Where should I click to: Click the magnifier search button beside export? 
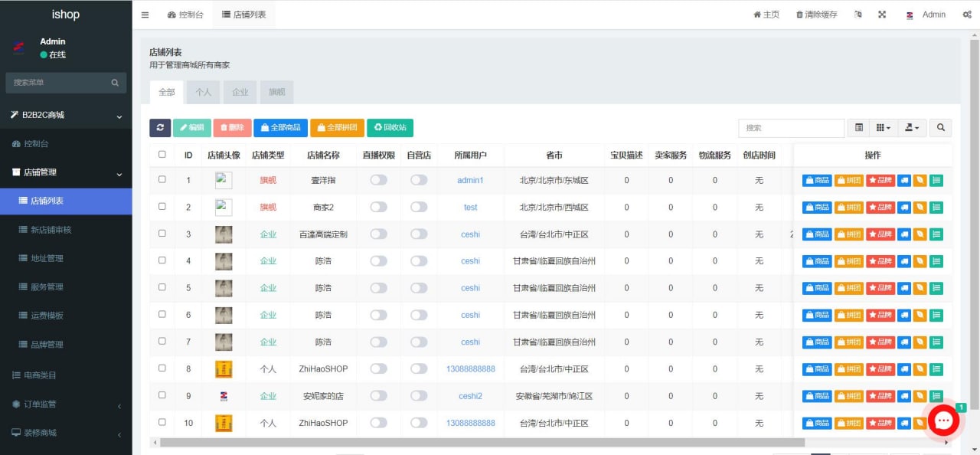(941, 128)
